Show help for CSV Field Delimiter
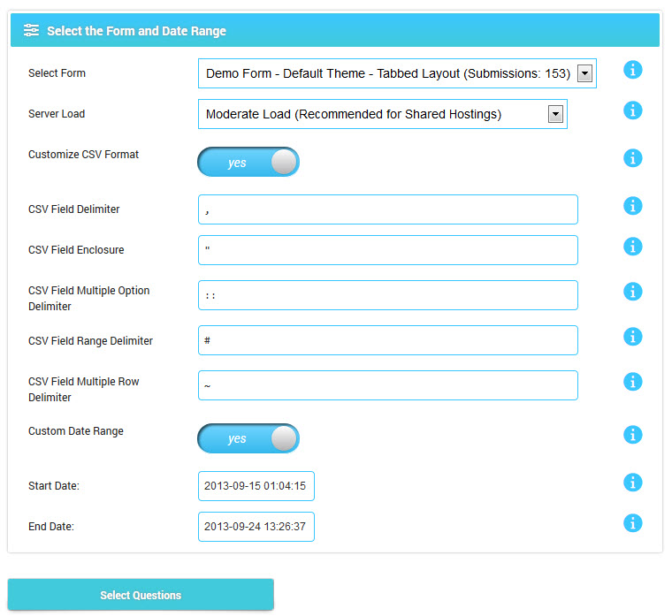The height and width of the screenshot is (616, 672). click(632, 206)
